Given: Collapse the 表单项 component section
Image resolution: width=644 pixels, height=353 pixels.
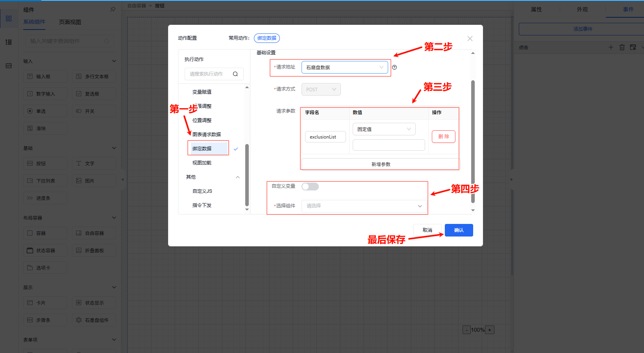Looking at the screenshot, I should click(x=114, y=340).
